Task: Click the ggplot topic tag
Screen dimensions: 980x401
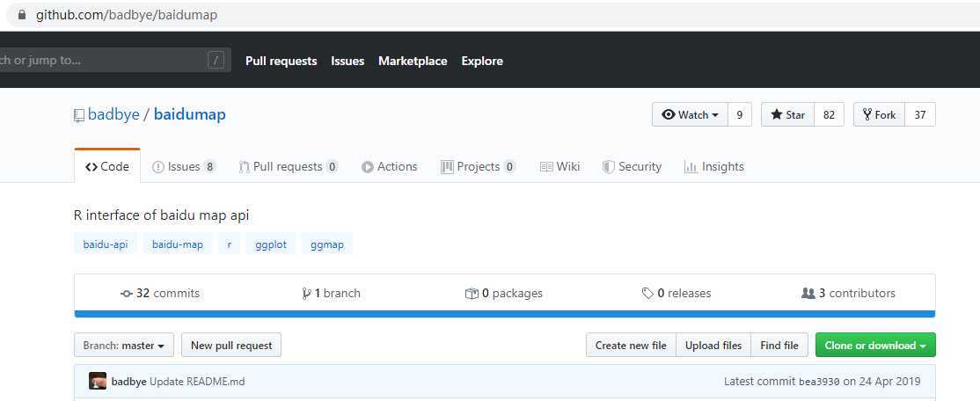Action: (271, 244)
